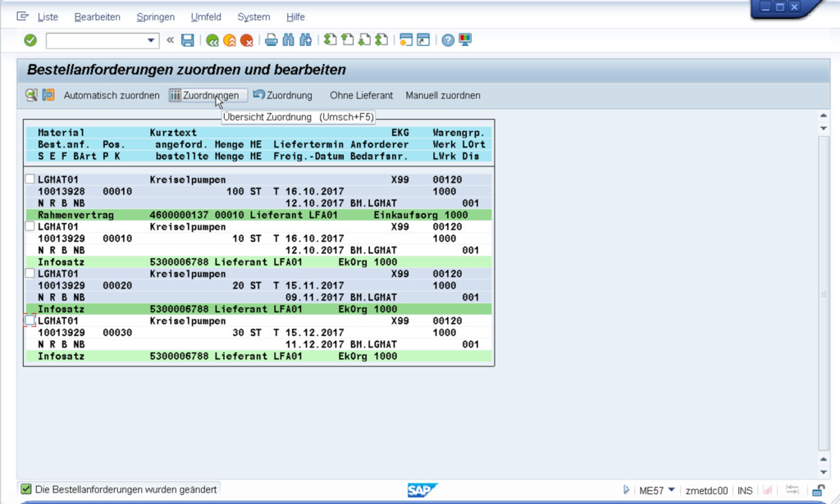
Task: Click Ohne Lieferant button
Action: coord(361,95)
